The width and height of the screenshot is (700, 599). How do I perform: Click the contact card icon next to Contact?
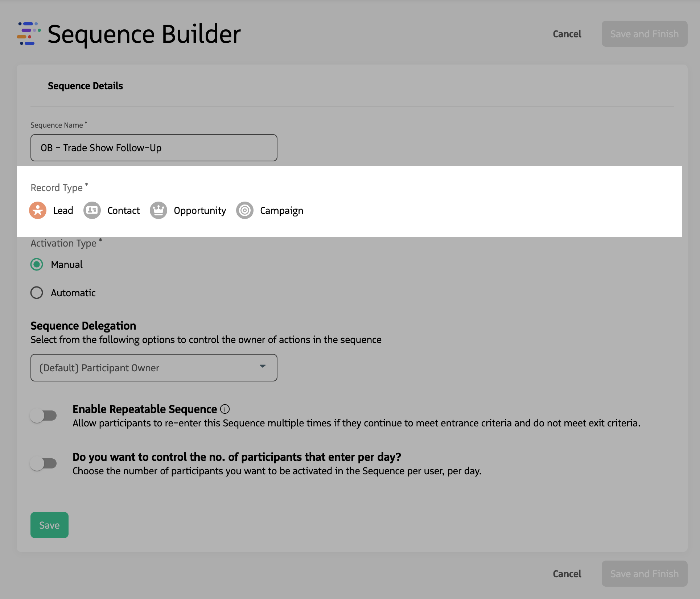coord(92,210)
